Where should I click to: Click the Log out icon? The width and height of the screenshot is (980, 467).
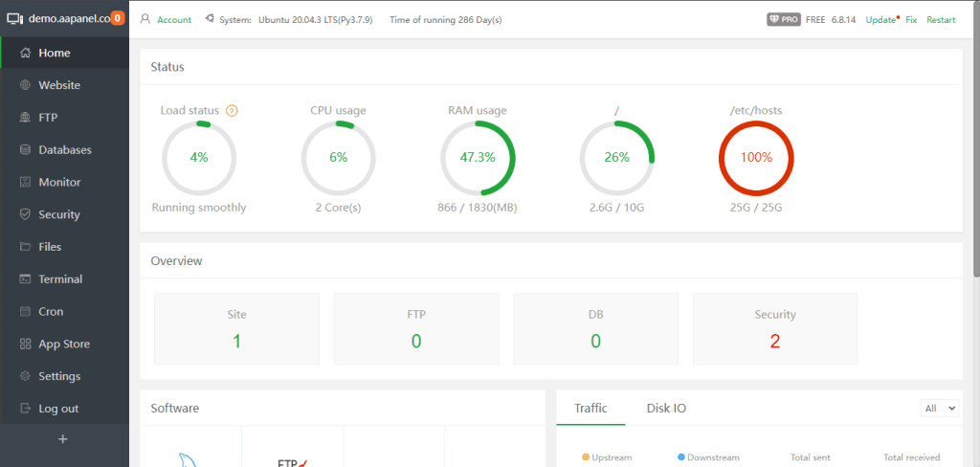click(25, 409)
